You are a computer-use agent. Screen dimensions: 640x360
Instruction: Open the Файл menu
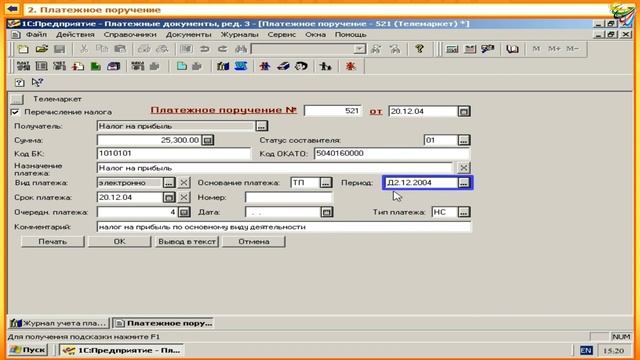click(x=36, y=35)
